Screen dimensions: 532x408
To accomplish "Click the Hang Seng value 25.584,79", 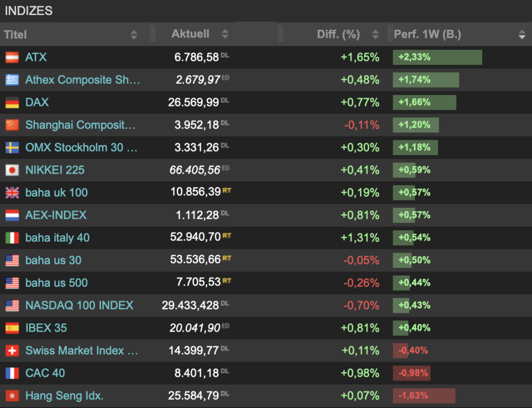I will point(193,396).
